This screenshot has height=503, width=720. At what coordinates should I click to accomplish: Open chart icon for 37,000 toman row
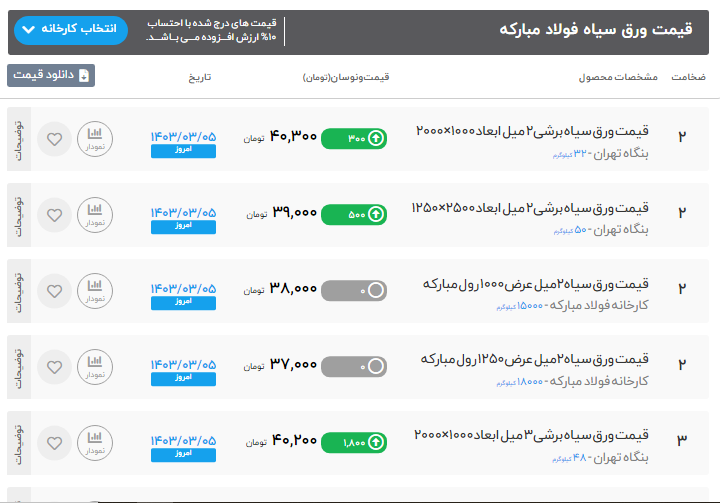click(x=95, y=366)
